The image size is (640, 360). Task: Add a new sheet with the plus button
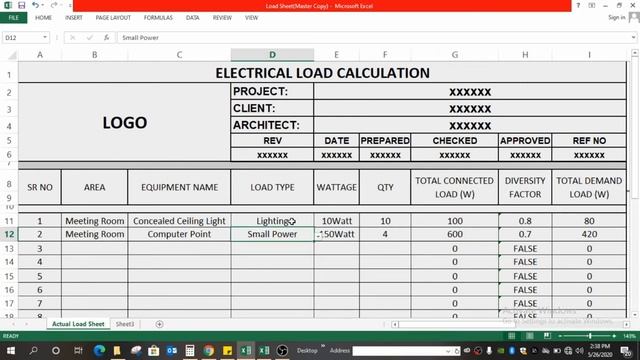[x=159, y=324]
